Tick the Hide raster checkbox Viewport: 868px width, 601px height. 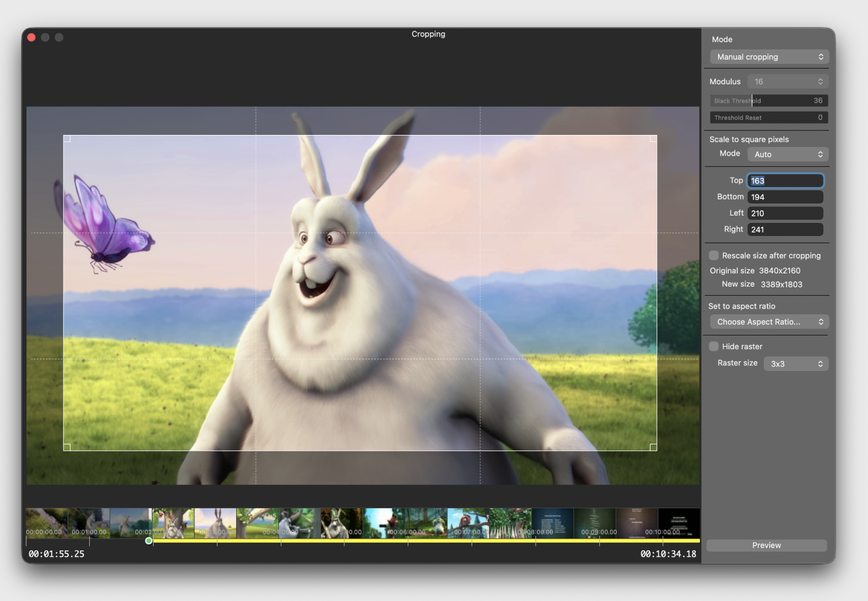tap(714, 346)
